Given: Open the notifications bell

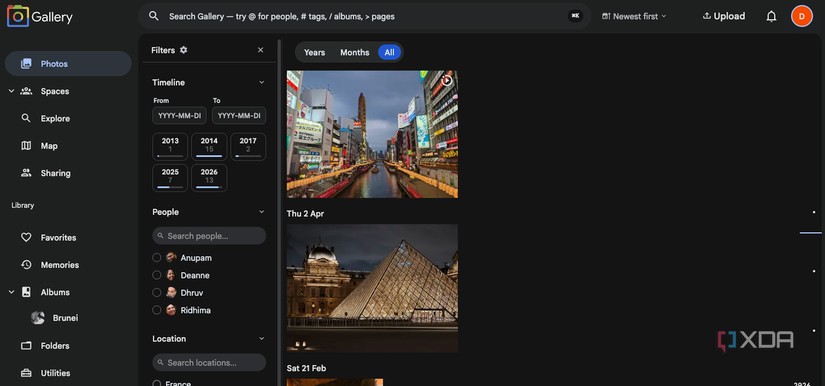Looking at the screenshot, I should click(771, 16).
